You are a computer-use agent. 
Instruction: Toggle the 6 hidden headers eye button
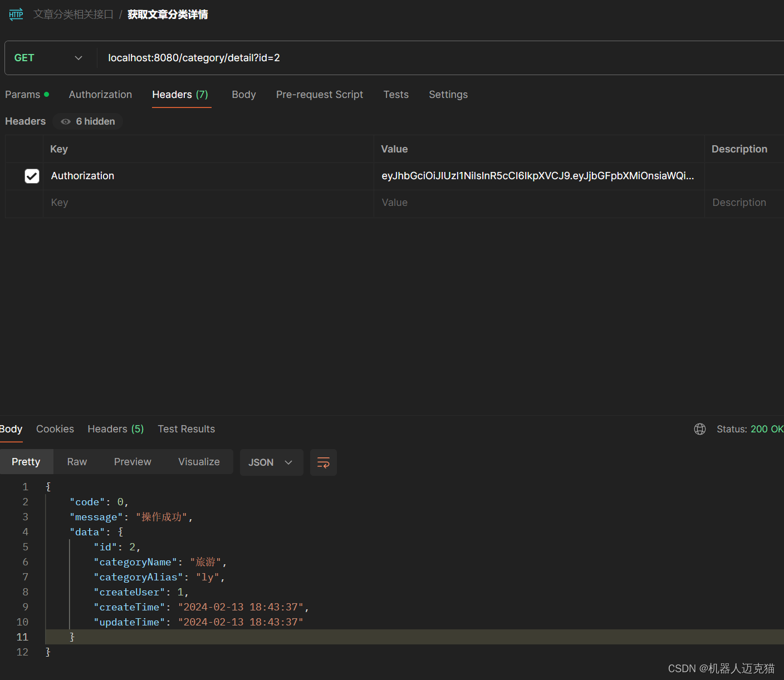pos(88,121)
